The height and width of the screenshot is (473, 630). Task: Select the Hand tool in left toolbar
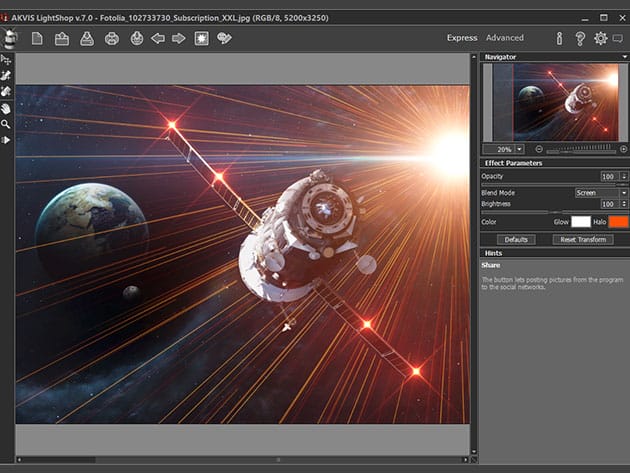coord(6,108)
